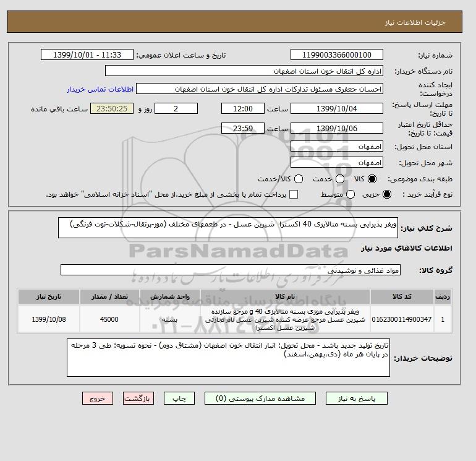Click remaining time counter 23:50:25

tap(112, 108)
